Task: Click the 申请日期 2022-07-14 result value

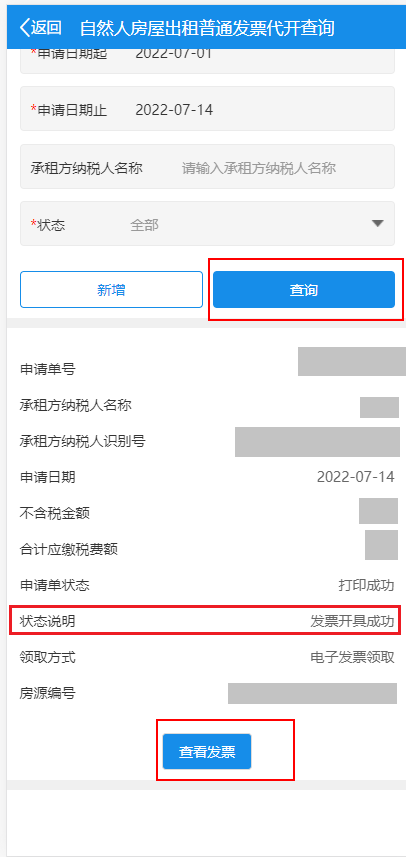Action: [x=355, y=477]
